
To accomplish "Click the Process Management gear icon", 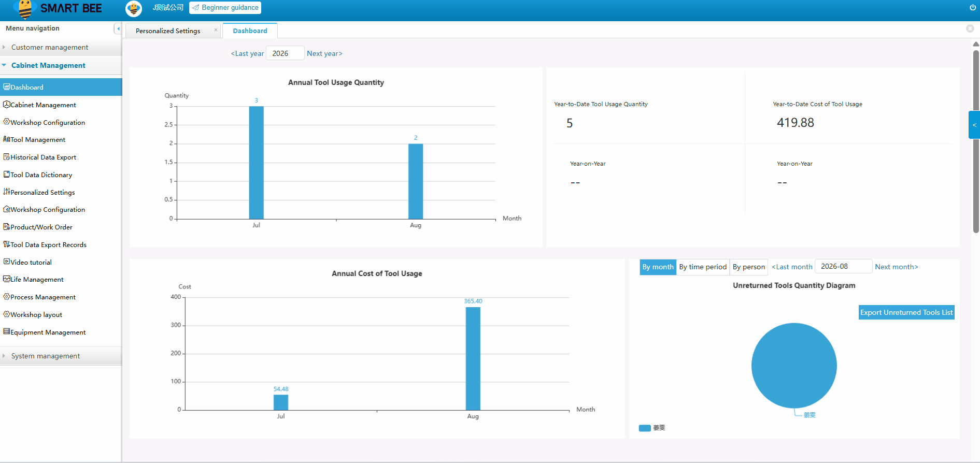I will 7,296.
